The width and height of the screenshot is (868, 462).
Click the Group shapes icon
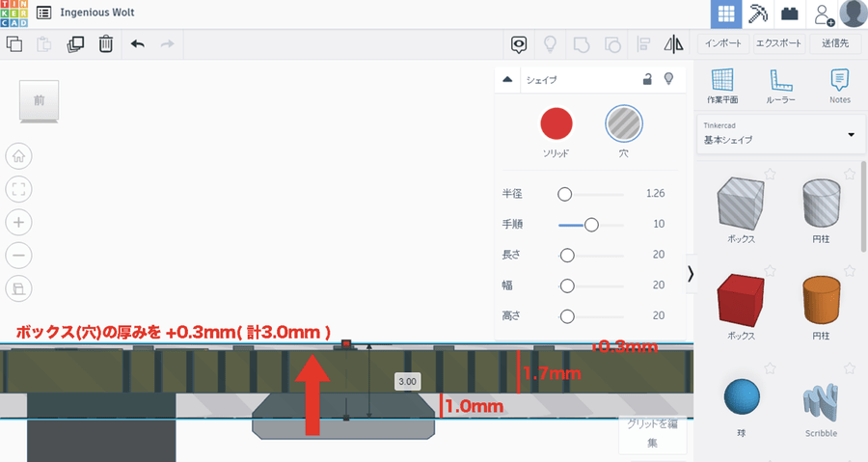pos(582,44)
